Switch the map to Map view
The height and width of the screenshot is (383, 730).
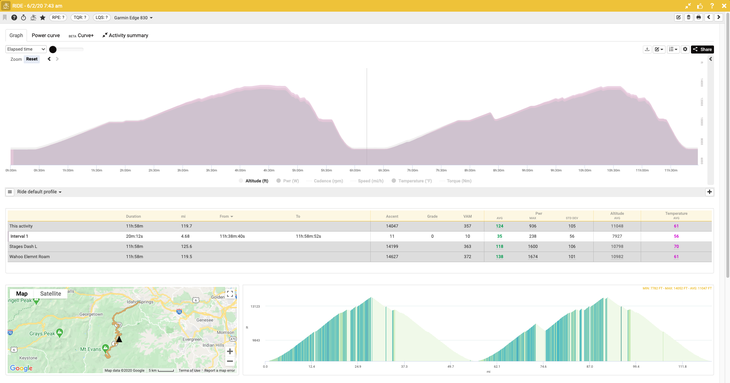(22, 294)
